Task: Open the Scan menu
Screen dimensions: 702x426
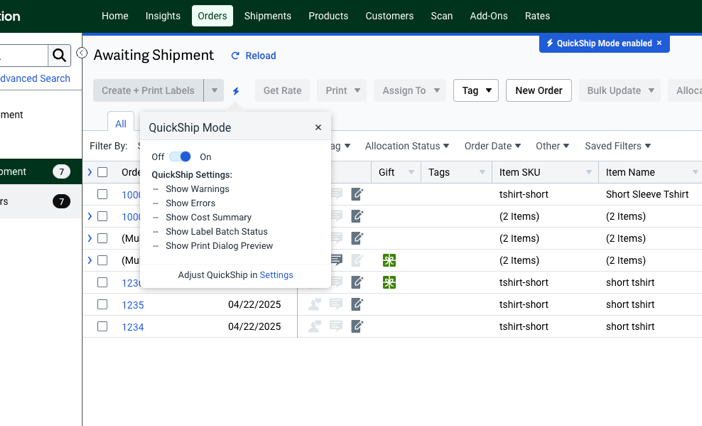Action: click(x=442, y=16)
